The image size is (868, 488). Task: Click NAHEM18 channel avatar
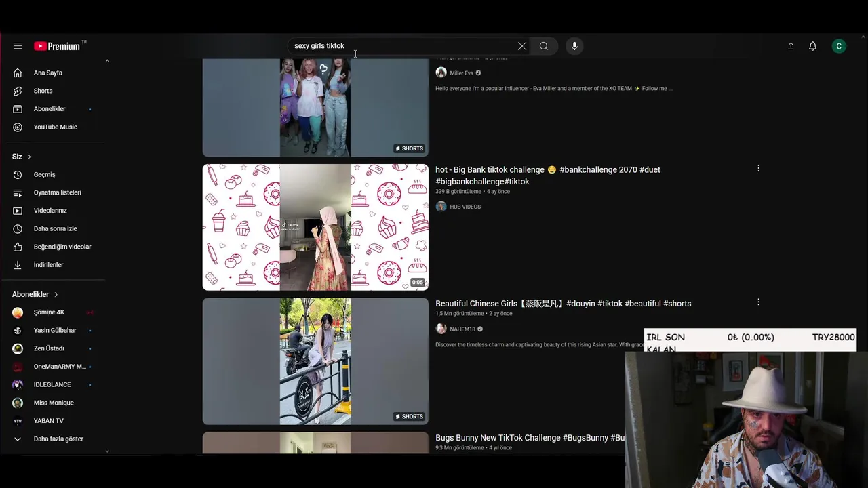pos(441,329)
